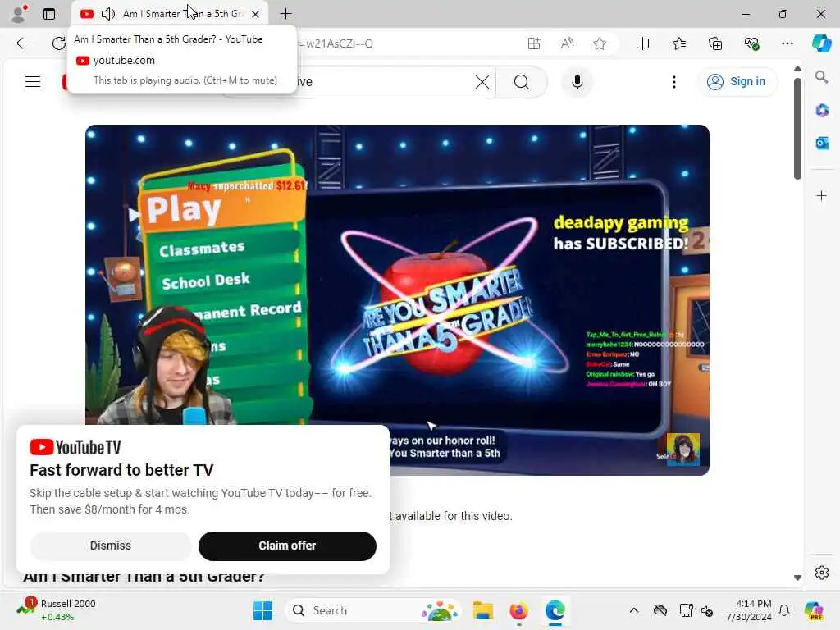Show hidden system tray icons
Image resolution: width=840 pixels, height=630 pixels.
[634, 610]
